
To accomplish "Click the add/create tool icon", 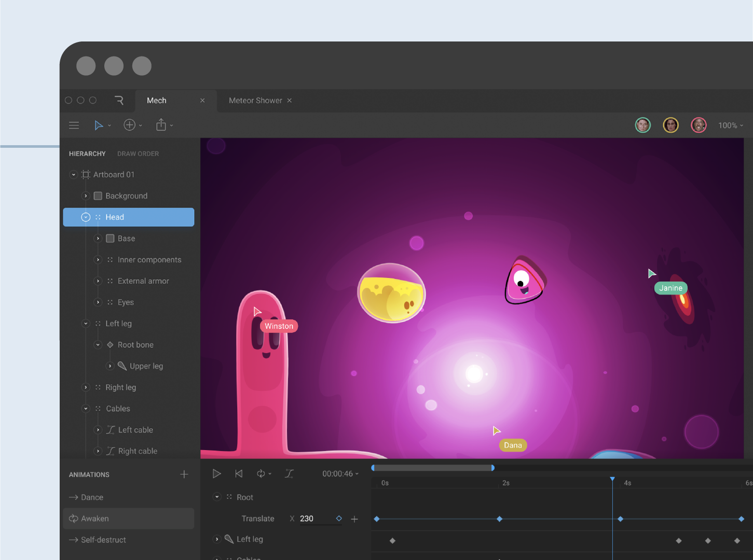I will (x=129, y=125).
